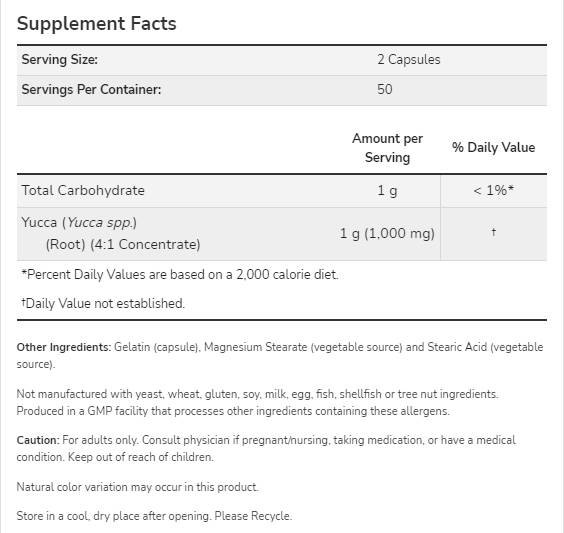Image resolution: width=564 pixels, height=533 pixels.
Task: Select the Servings Per Container label
Action: click(91, 89)
